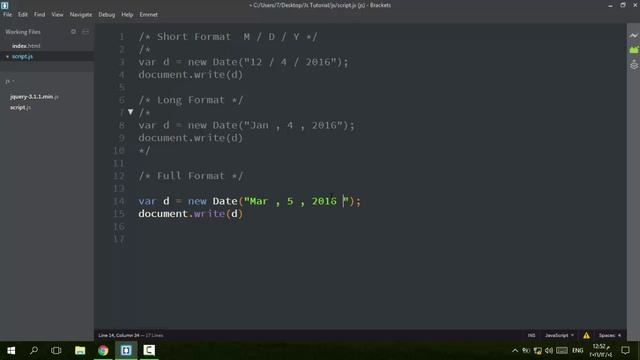The height and width of the screenshot is (360, 640).
Task: Click line number 1 in the gutter
Action: coord(122,37)
